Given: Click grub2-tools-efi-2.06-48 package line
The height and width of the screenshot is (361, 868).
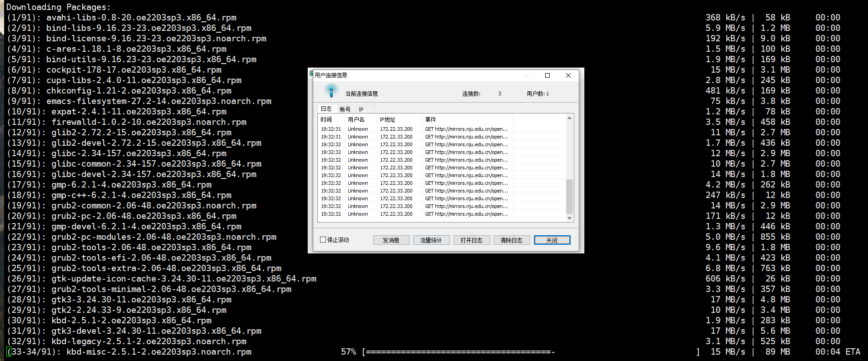Looking at the screenshot, I should [139, 257].
